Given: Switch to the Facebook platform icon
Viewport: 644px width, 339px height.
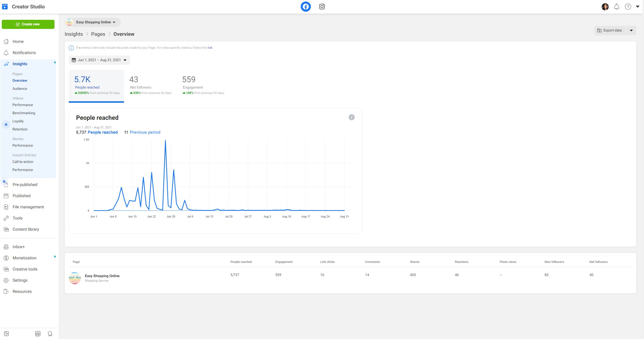Looking at the screenshot, I should click(306, 7).
